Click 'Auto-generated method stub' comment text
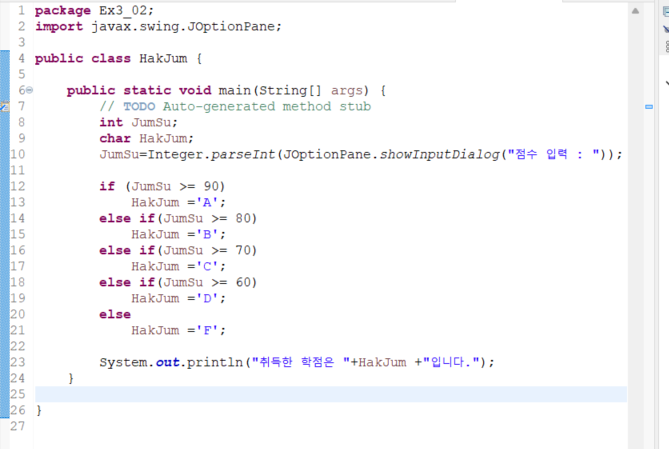669x449 pixels. click(267, 106)
